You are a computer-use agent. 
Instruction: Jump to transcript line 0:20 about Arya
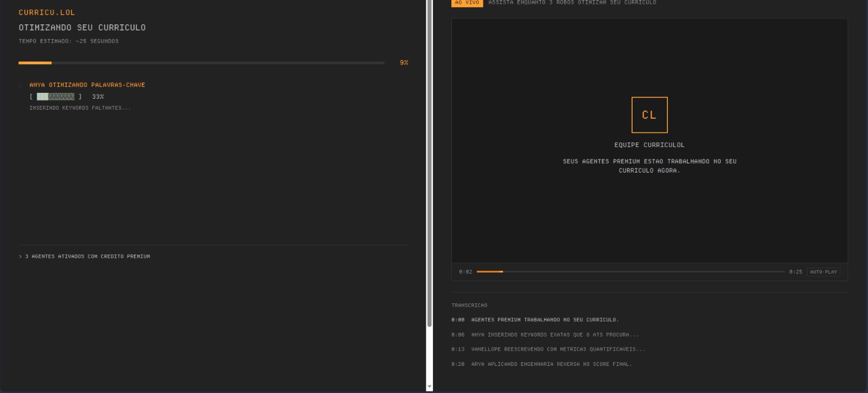(x=541, y=364)
